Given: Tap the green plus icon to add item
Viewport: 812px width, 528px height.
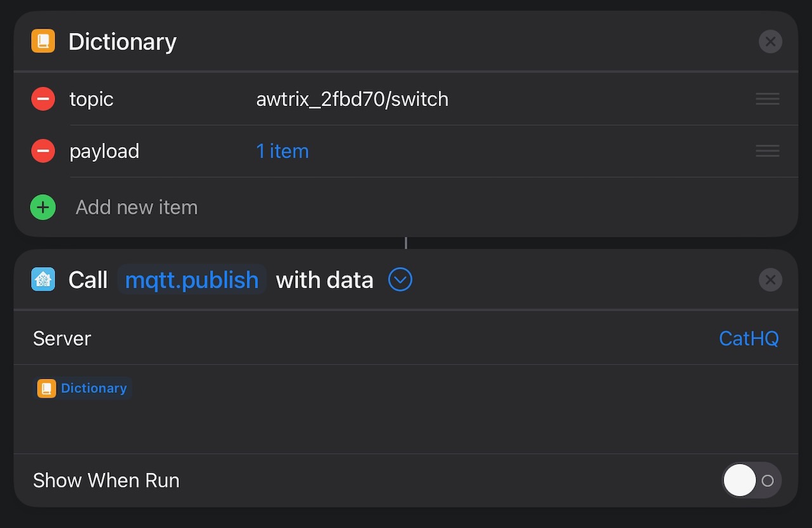Looking at the screenshot, I should coord(43,207).
